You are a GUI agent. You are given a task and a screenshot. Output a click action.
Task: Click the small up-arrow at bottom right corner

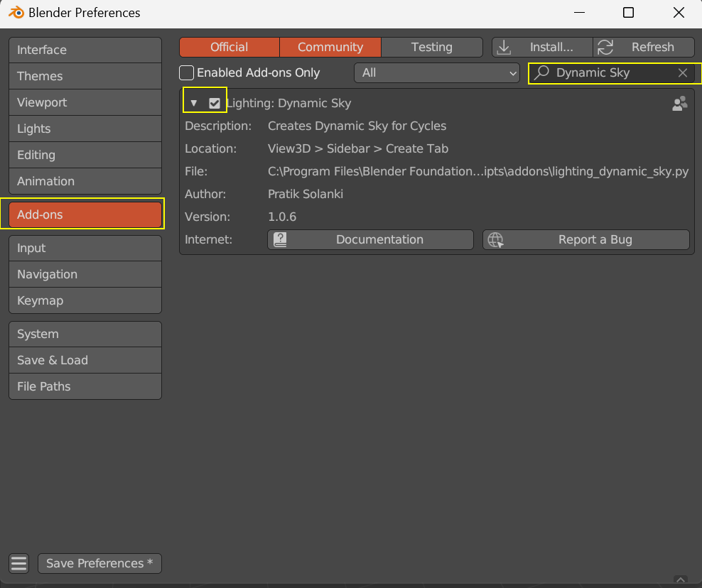[x=681, y=579]
